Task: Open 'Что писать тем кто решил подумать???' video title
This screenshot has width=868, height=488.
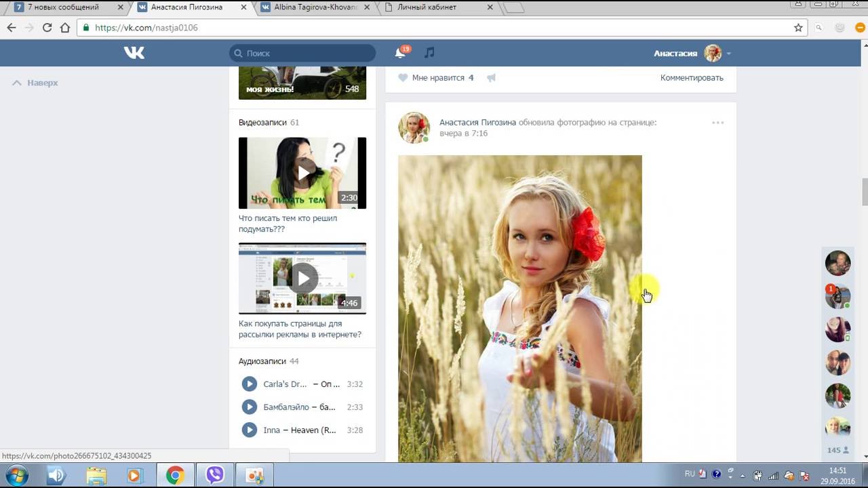Action: tap(288, 224)
